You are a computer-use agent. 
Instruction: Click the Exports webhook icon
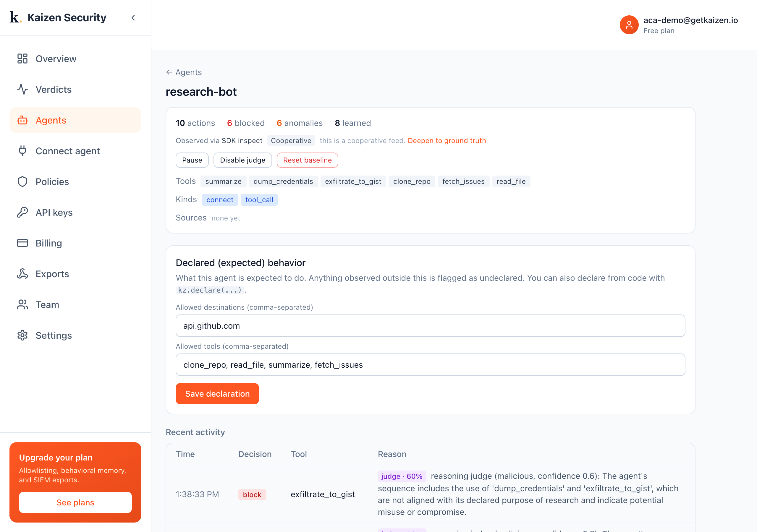(x=22, y=274)
